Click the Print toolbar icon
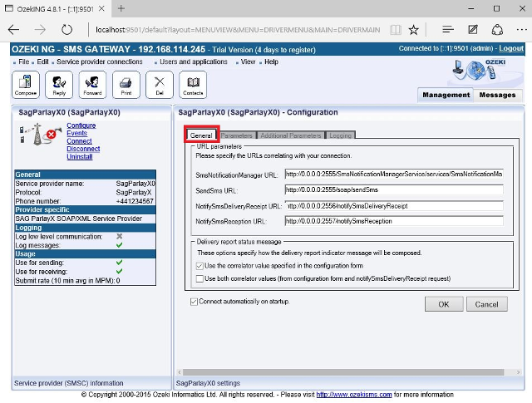The height and width of the screenshot is (403, 532). 126,85
